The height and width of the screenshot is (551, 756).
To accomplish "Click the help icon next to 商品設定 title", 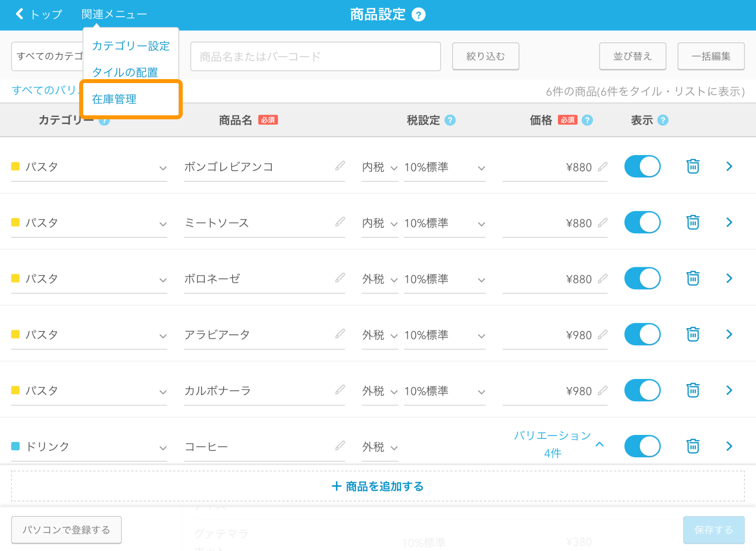I will (x=418, y=15).
